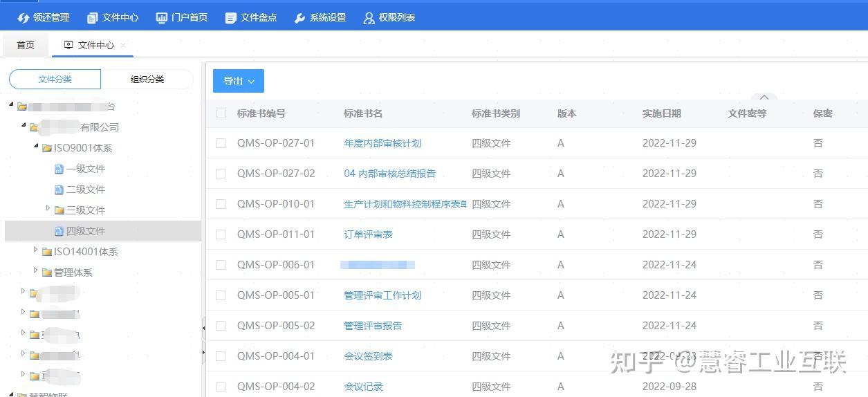This screenshot has width=868, height=397.
Task: Open the 系统设置 menu
Action: (x=320, y=18)
